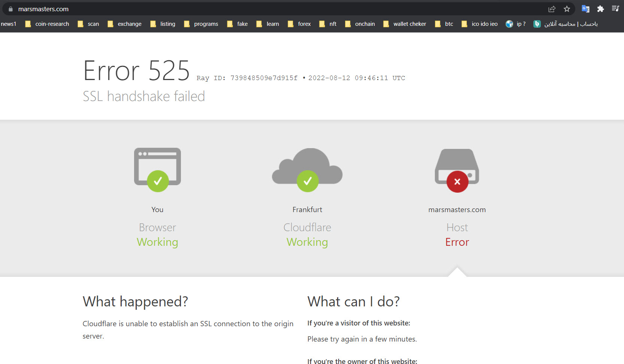Image resolution: width=624 pixels, height=364 pixels.
Task: Open the ico ido ieo bookmark folder
Action: (480, 24)
